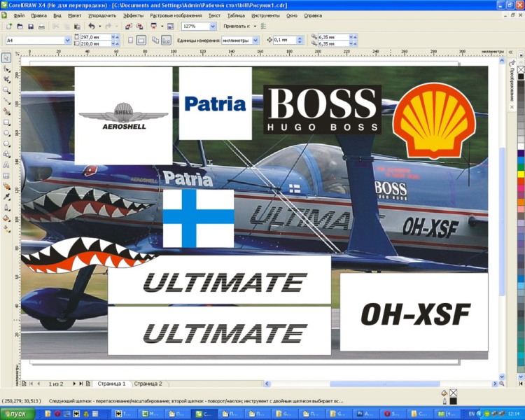Click the Save diskette icon
This screenshot has height=420, width=525.
pyautogui.click(x=31, y=27)
